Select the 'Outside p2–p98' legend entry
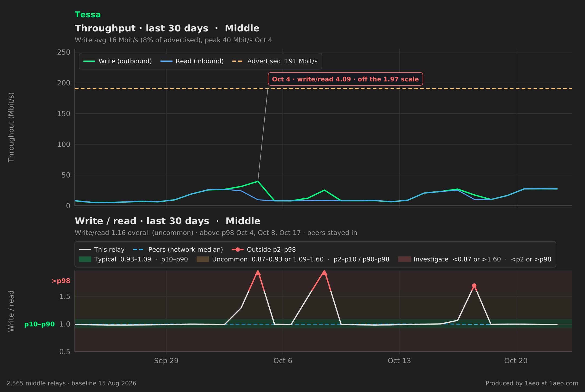Viewport: 585px width, 392px height. (x=264, y=250)
